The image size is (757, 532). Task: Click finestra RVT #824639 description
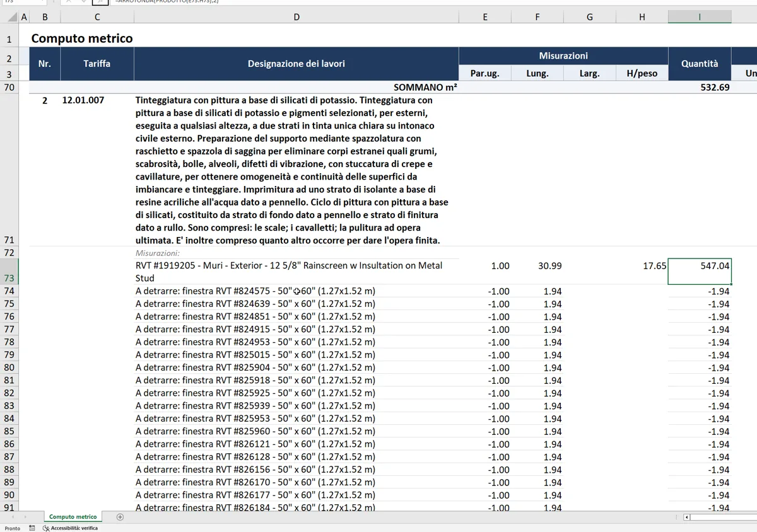pyautogui.click(x=255, y=304)
